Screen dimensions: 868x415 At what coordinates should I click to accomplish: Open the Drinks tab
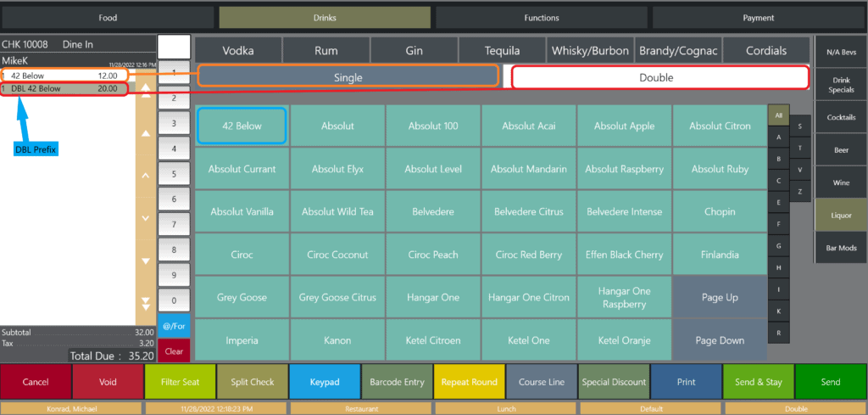(x=325, y=18)
